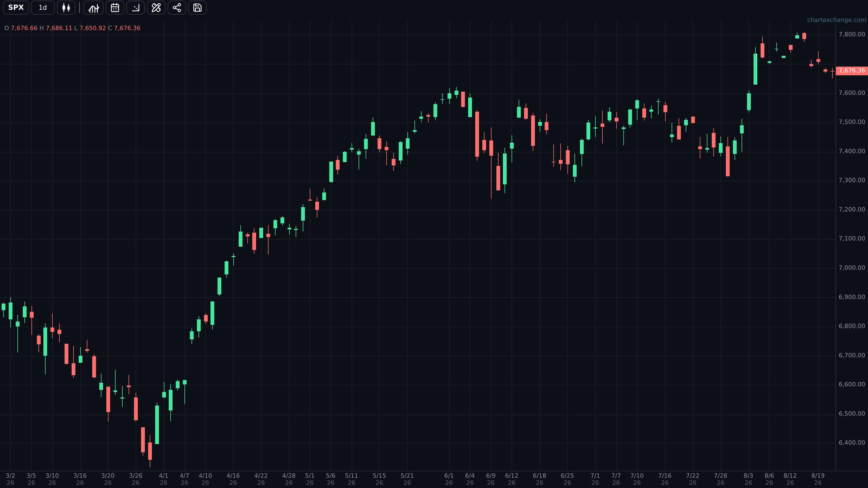Click the 7/22 date axis label
Image resolution: width=868 pixels, height=488 pixels.
[693, 479]
